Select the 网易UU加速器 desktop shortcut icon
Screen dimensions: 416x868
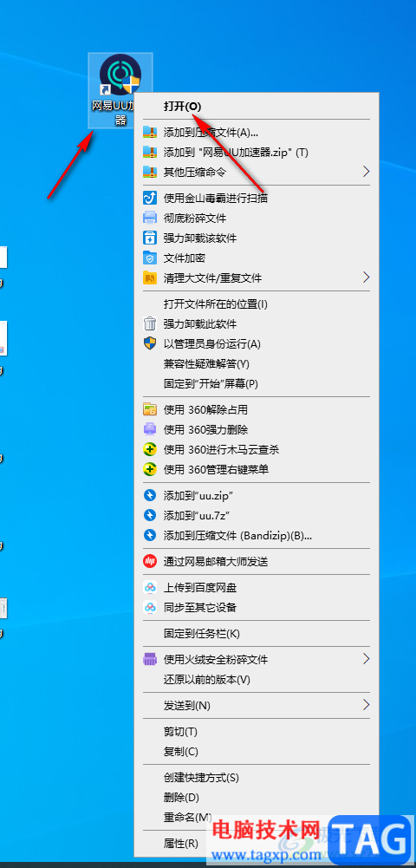(120, 89)
